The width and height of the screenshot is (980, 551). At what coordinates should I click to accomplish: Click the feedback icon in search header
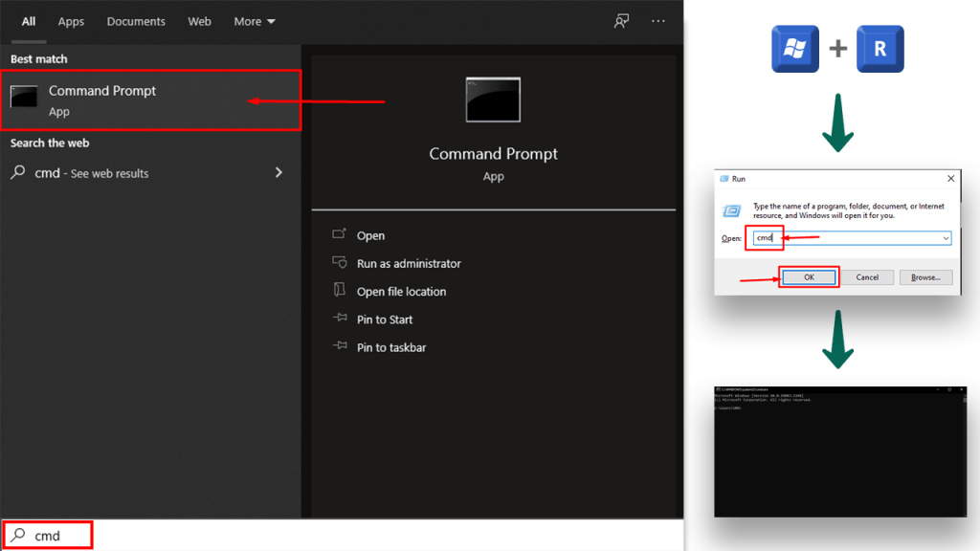[x=622, y=21]
